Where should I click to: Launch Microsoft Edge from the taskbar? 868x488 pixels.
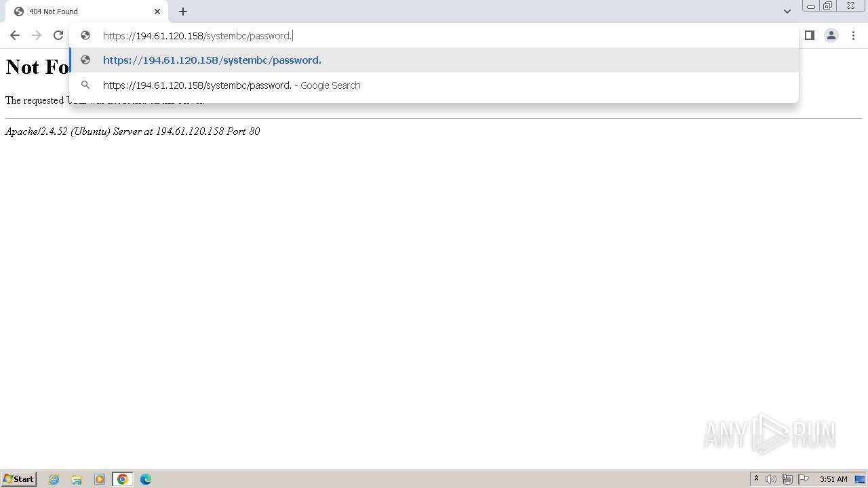pyautogui.click(x=146, y=479)
